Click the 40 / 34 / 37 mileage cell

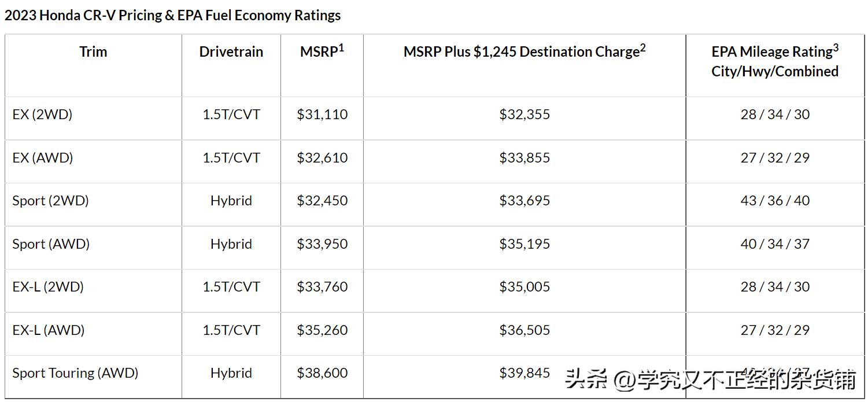click(x=775, y=244)
